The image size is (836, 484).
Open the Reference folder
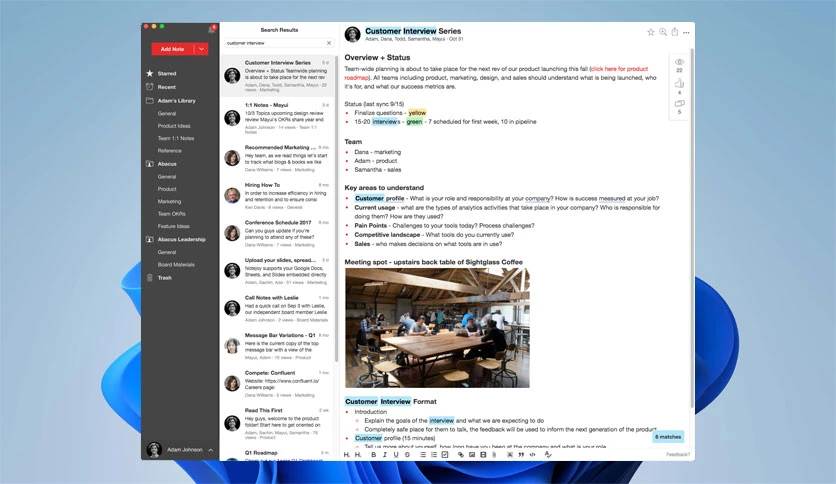(x=170, y=151)
